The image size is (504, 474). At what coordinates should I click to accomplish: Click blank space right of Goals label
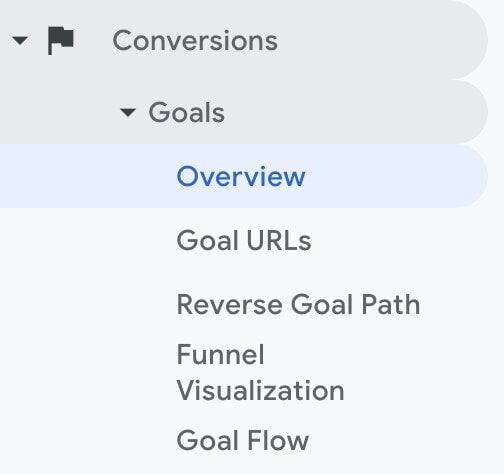(x=353, y=112)
